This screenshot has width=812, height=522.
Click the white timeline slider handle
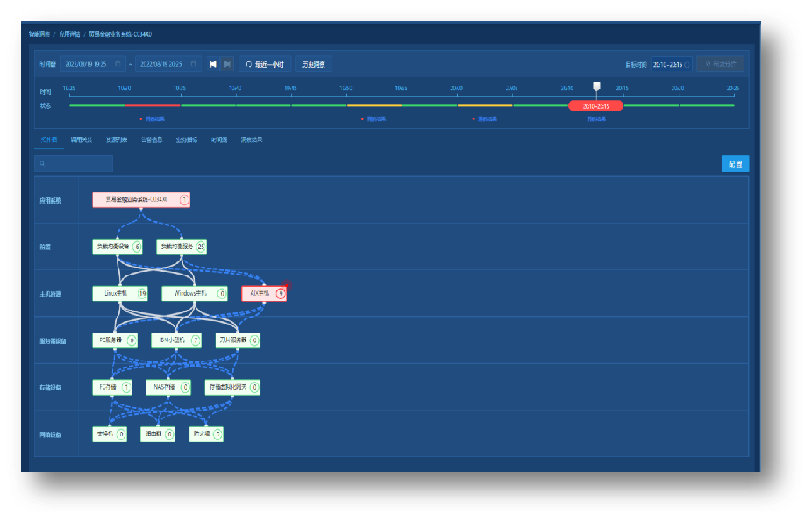click(x=596, y=87)
